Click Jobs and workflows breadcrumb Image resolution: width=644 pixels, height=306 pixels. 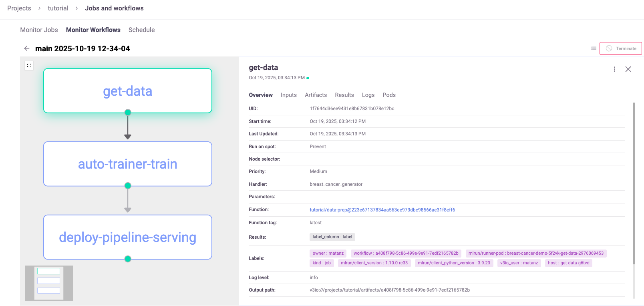[x=114, y=8]
